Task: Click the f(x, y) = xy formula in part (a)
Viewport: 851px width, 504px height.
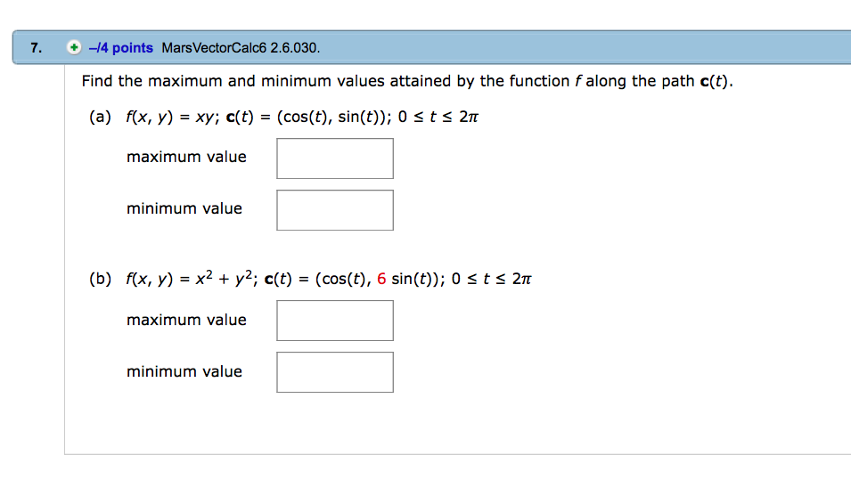Action: [172, 118]
